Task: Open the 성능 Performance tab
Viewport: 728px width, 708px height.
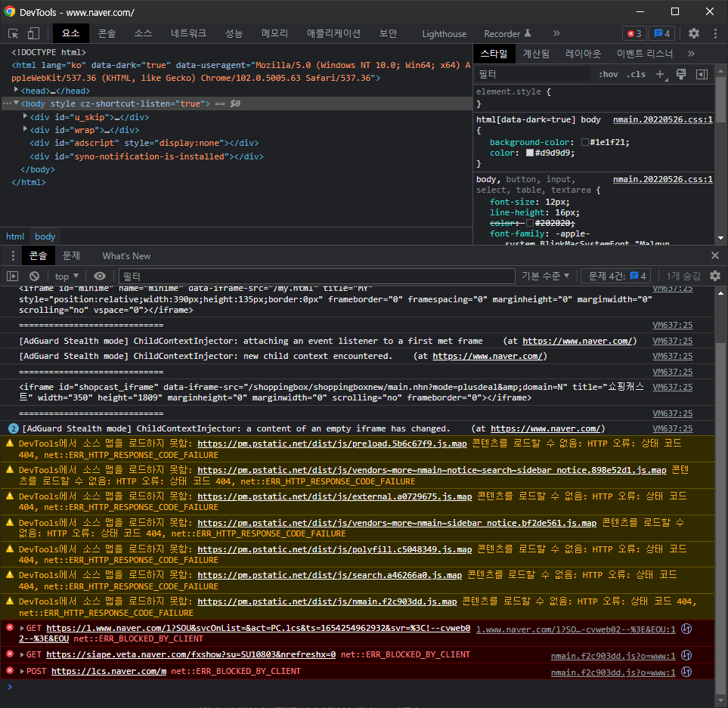Action: tap(234, 33)
